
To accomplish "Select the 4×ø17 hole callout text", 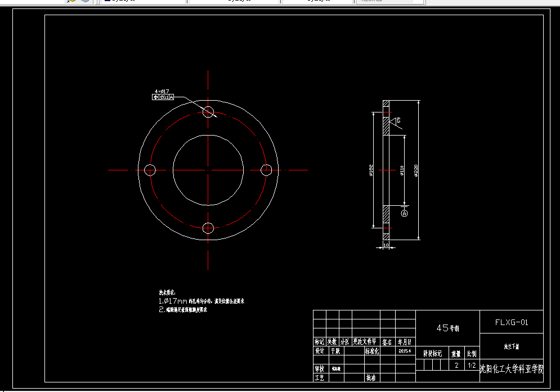I will 162,92.
